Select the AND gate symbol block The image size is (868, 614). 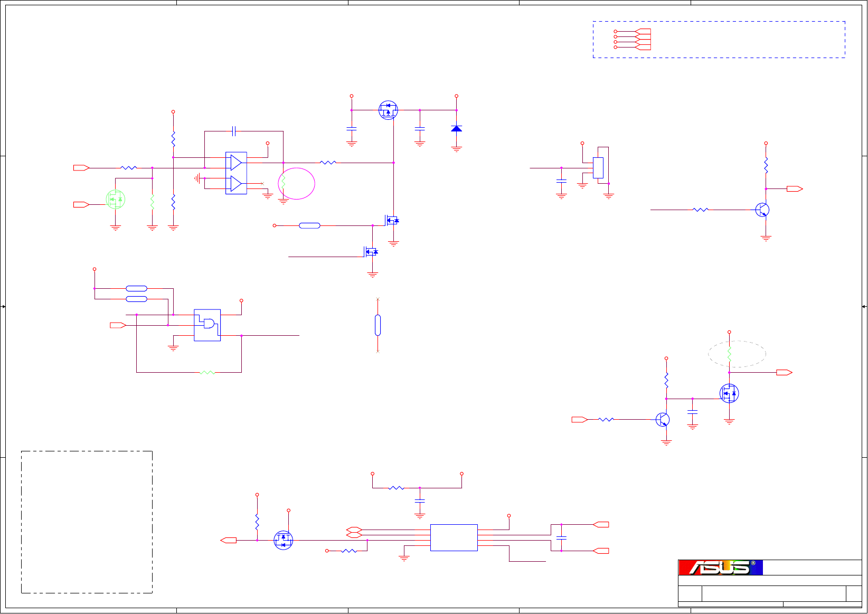207,325
